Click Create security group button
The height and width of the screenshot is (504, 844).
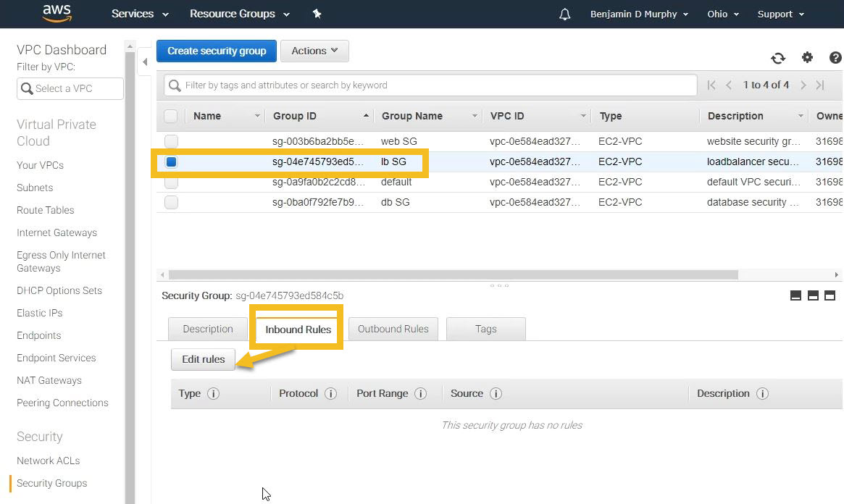[217, 51]
